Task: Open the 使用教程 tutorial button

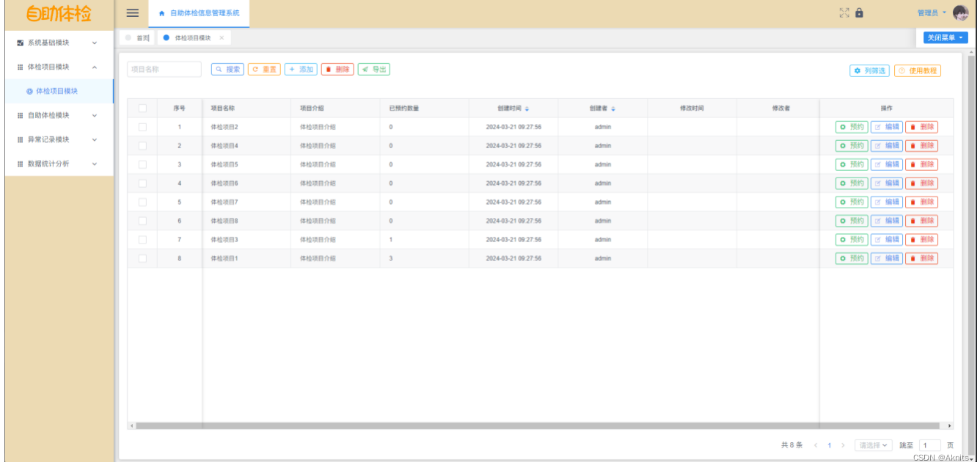Action: (918, 70)
